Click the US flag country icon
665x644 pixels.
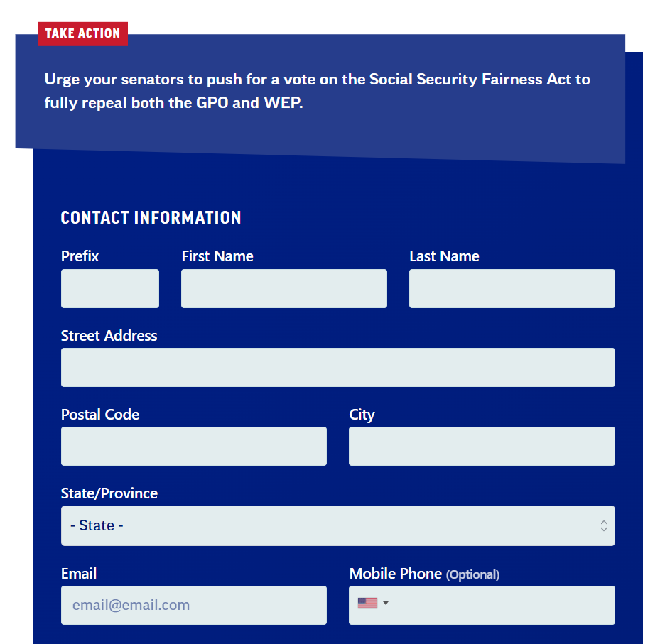367,603
